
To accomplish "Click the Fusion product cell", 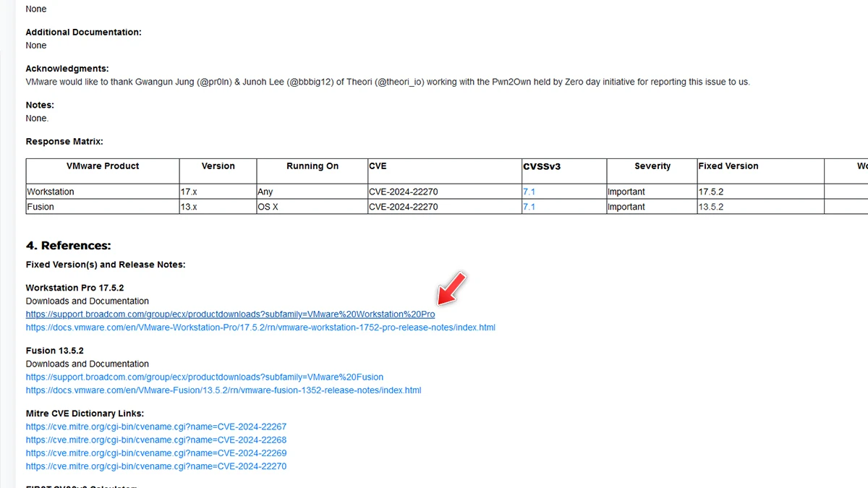I will 103,207.
